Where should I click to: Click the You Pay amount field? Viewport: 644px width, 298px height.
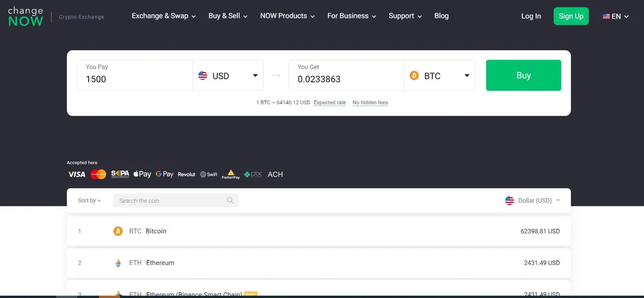(x=134, y=75)
